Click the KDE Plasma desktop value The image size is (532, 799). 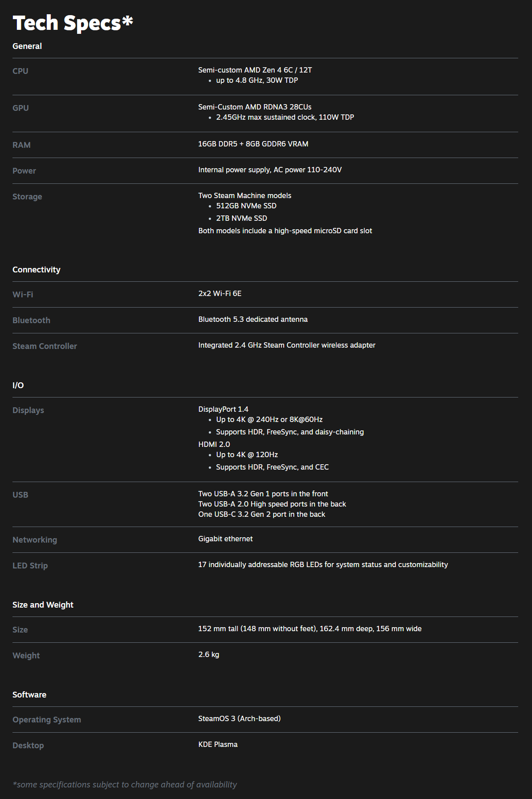[218, 745]
